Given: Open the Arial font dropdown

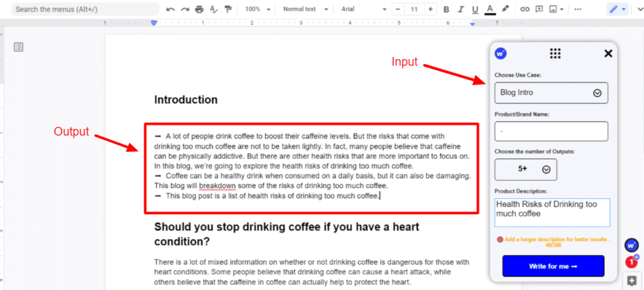Looking at the screenshot, I should pyautogui.click(x=362, y=9).
